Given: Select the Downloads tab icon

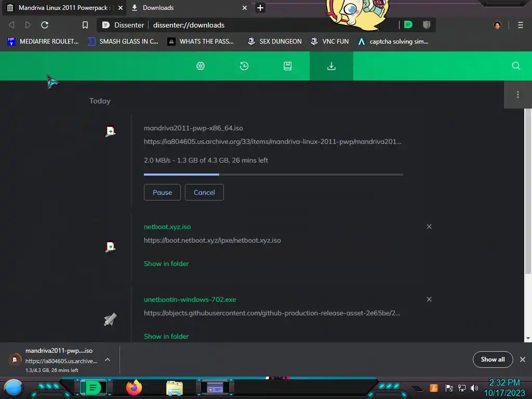Looking at the screenshot, I should click(x=331, y=66).
